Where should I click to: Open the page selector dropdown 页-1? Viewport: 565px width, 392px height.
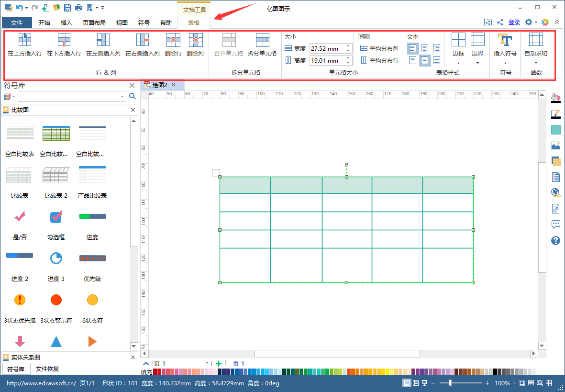(x=207, y=363)
